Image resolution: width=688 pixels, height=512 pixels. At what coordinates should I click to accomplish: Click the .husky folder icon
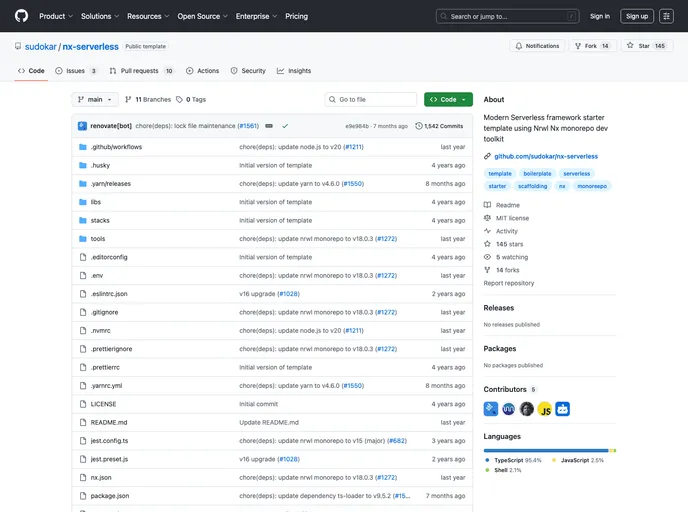82,165
